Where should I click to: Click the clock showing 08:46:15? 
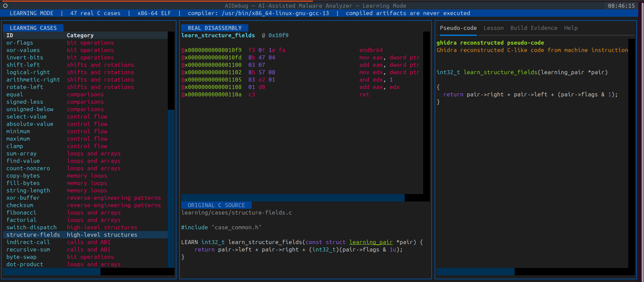[621, 6]
